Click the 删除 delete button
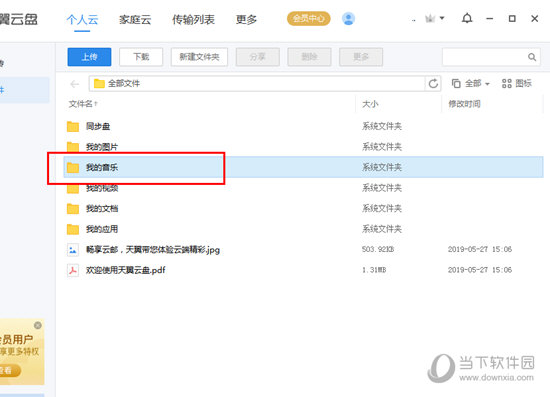 309,57
